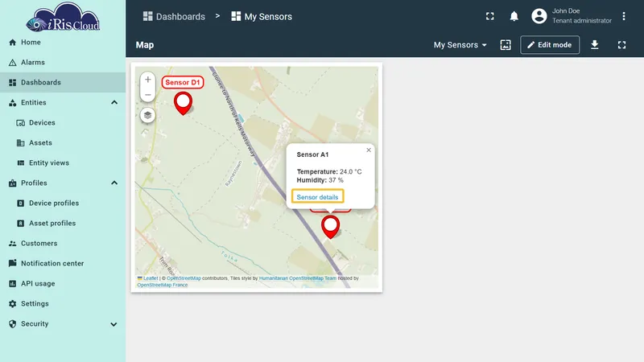This screenshot has height=362, width=644.
Task: Click the Settings gear icon
Action: point(12,304)
